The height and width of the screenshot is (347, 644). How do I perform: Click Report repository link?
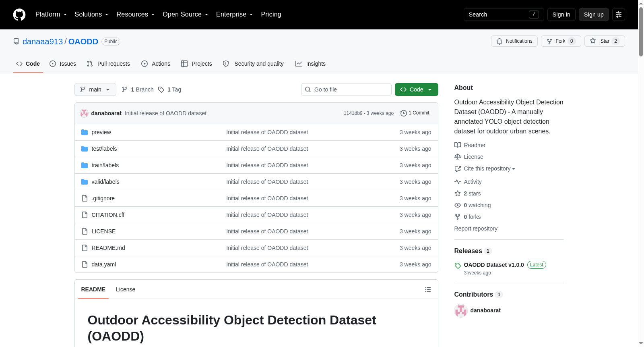[x=476, y=229]
